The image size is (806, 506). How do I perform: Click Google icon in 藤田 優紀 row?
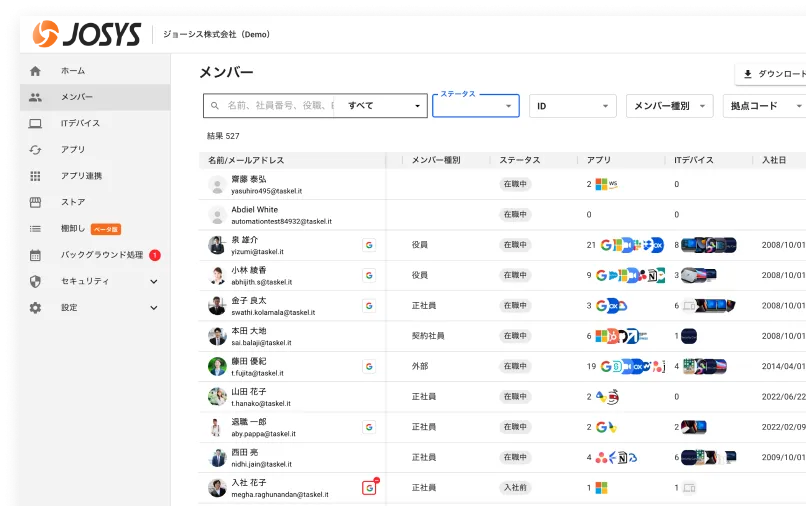pyautogui.click(x=369, y=366)
